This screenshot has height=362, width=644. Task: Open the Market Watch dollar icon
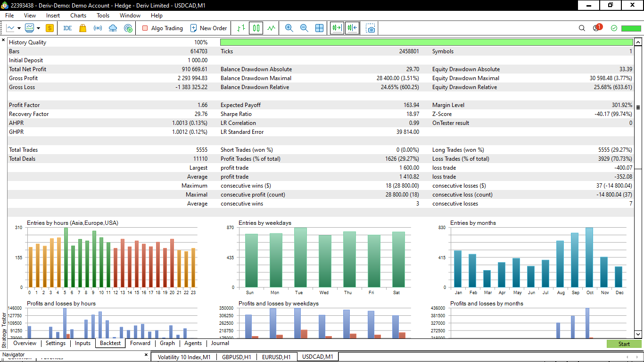[x=50, y=28]
